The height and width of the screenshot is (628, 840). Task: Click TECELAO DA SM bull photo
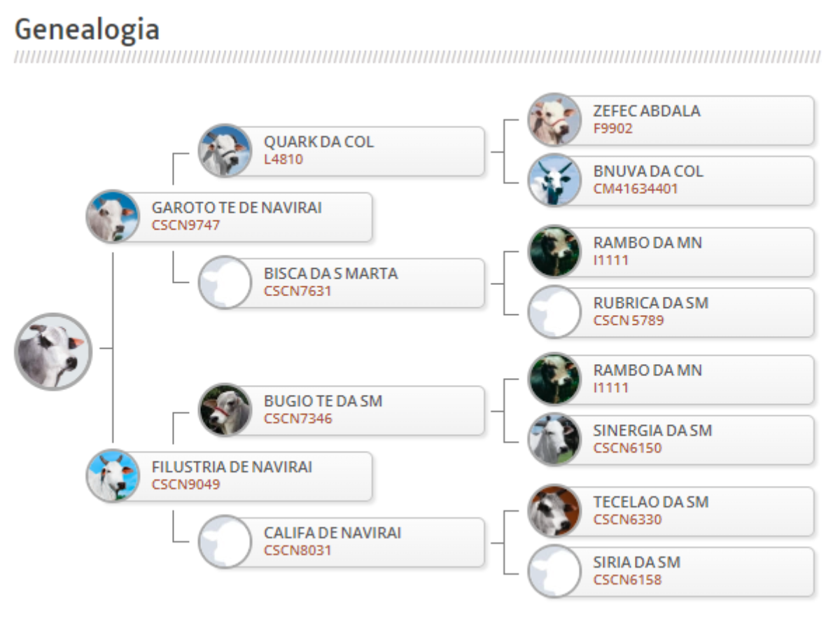click(554, 510)
